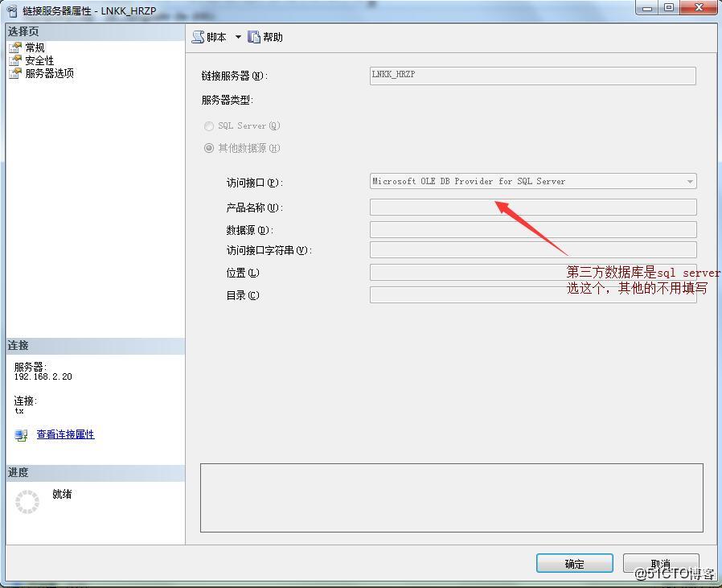Image resolution: width=722 pixels, height=588 pixels.
Task: Click the 确定 button
Action: point(575,563)
